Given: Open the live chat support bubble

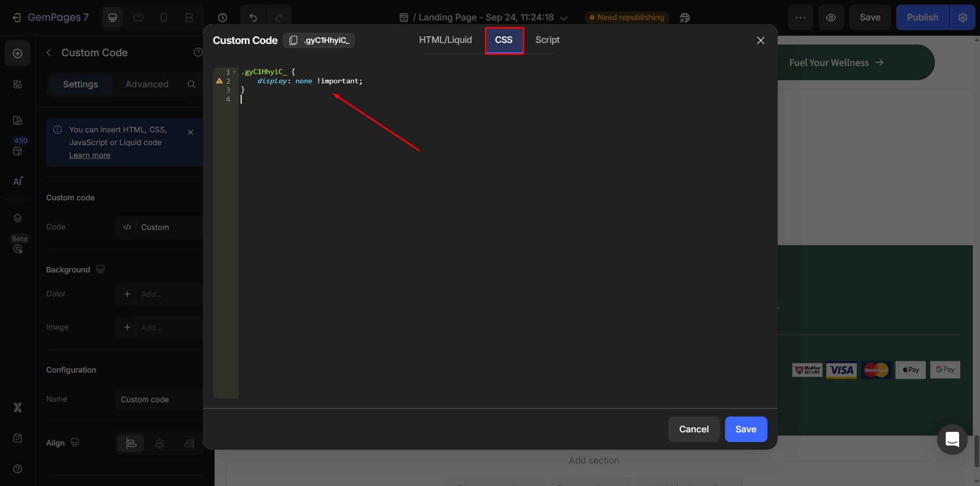Looking at the screenshot, I should coord(952,439).
